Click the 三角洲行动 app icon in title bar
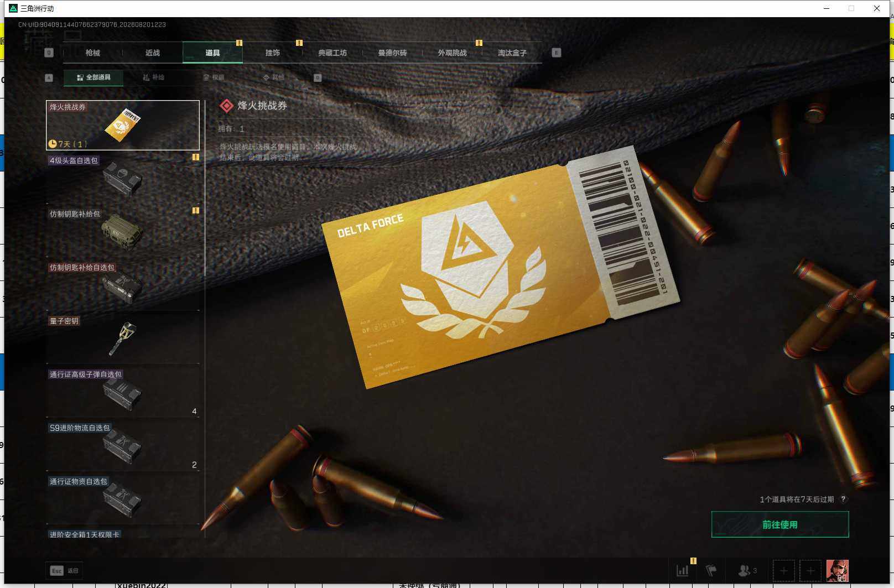894x588 pixels. point(13,8)
